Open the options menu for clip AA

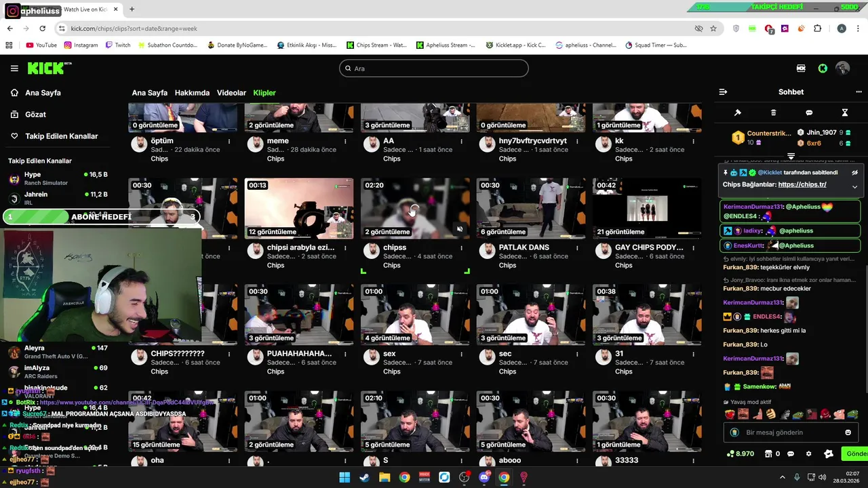click(x=461, y=141)
